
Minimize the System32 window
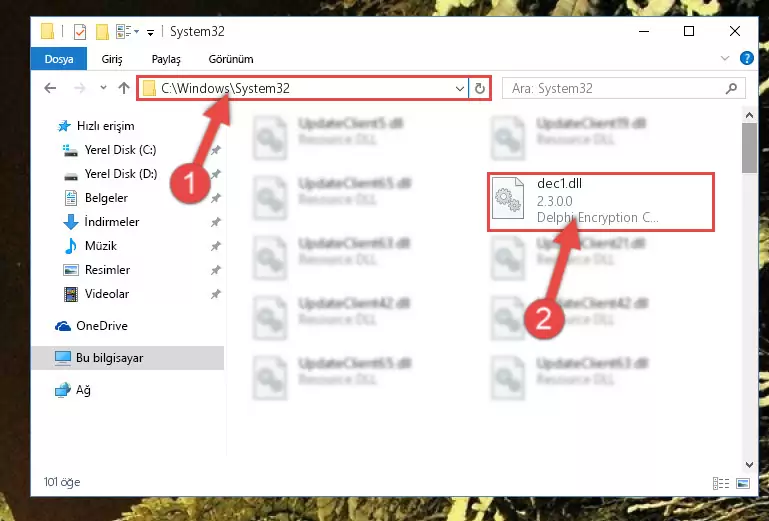click(x=644, y=32)
